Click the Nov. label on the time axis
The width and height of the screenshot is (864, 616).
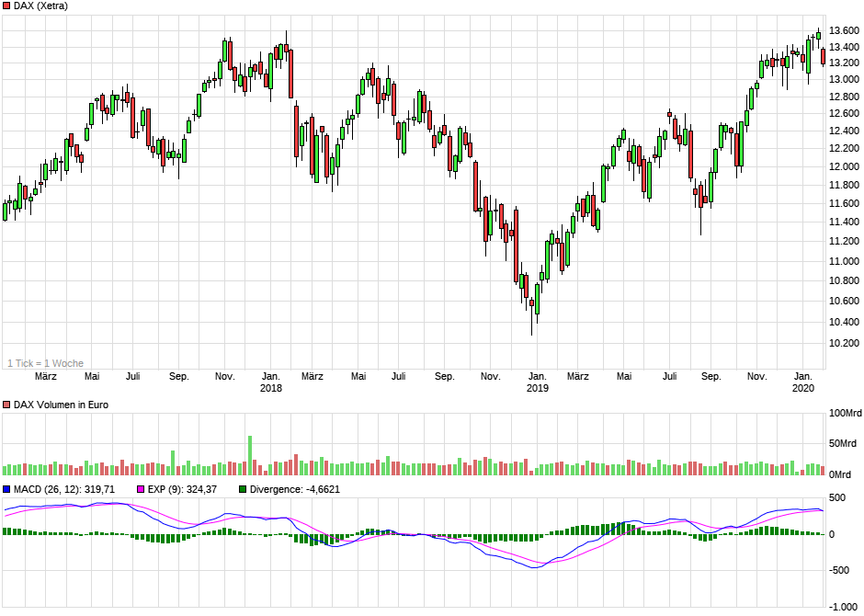(224, 376)
